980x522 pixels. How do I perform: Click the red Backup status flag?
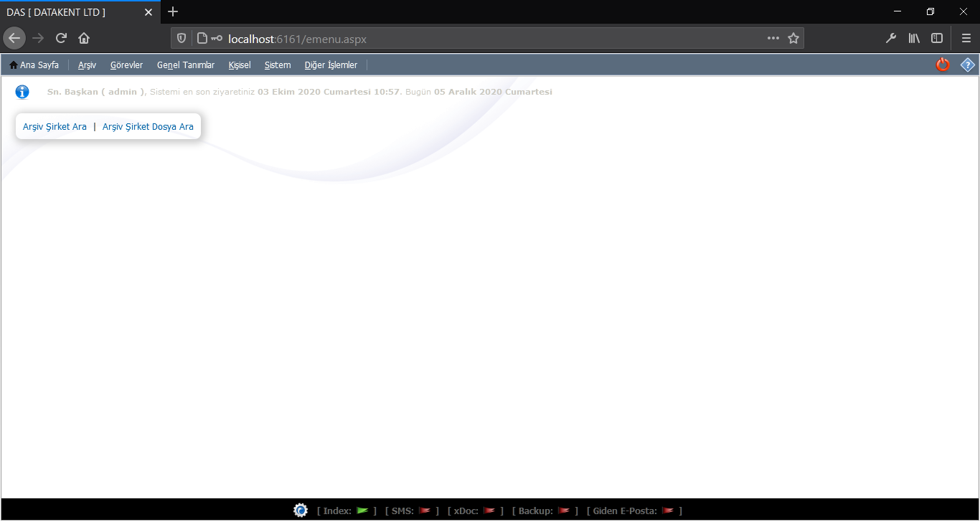click(x=564, y=511)
